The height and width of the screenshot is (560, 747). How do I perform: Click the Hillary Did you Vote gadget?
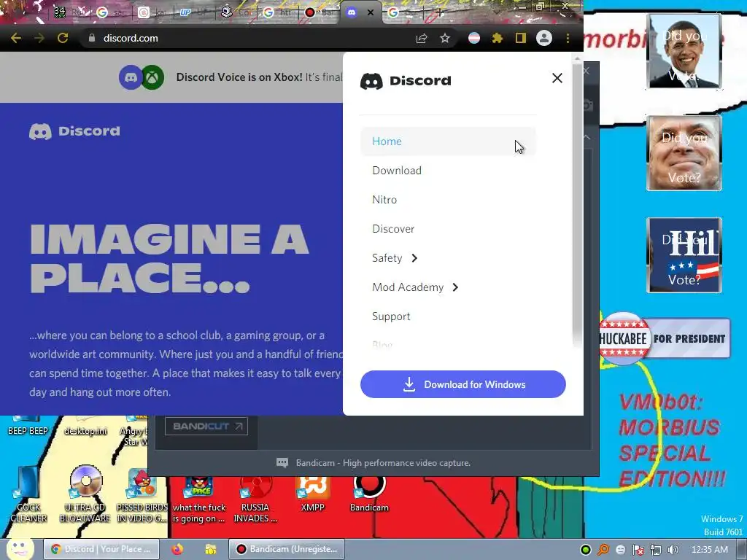684,255
